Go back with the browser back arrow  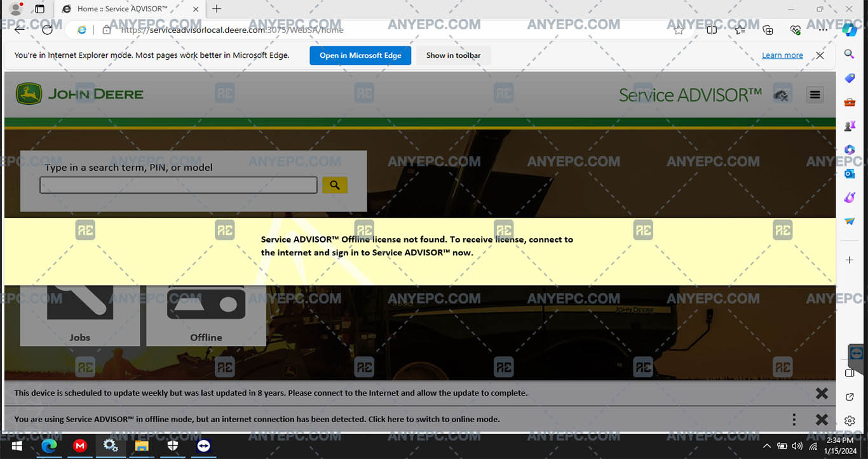[x=19, y=29]
